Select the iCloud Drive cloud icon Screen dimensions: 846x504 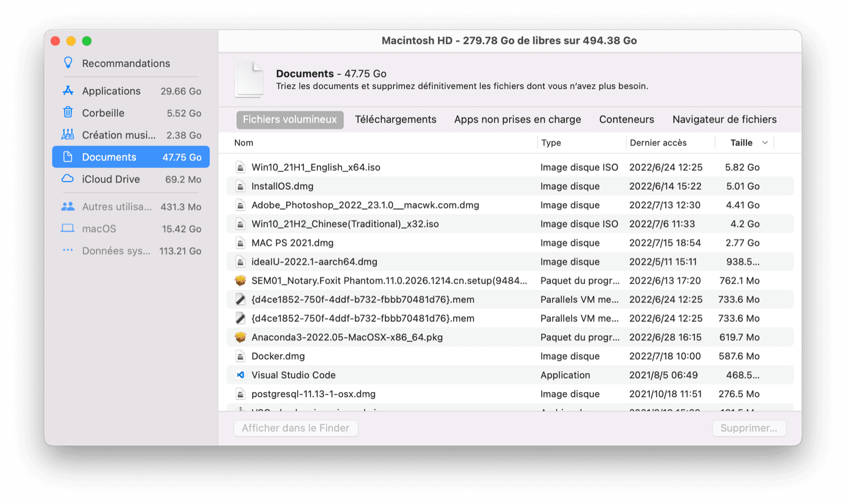68,179
